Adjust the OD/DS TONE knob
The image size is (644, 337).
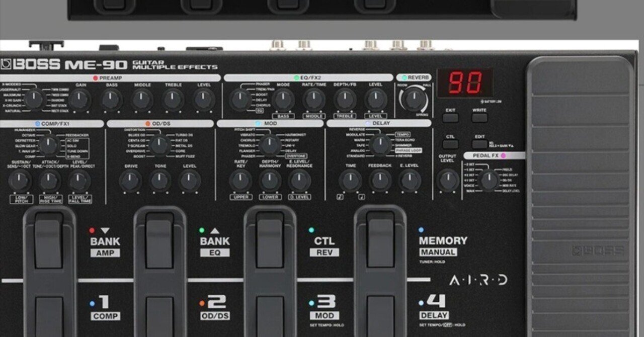click(x=160, y=180)
